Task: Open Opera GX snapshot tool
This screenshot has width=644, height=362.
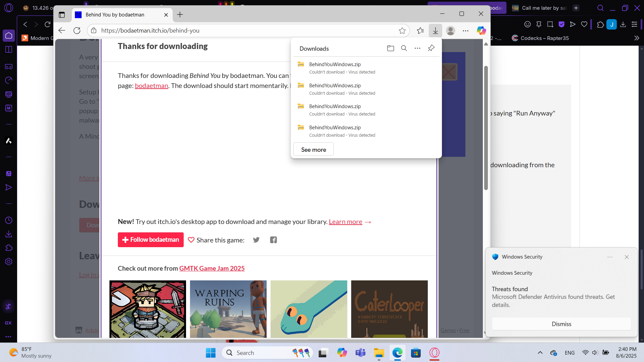Action: pos(550,24)
